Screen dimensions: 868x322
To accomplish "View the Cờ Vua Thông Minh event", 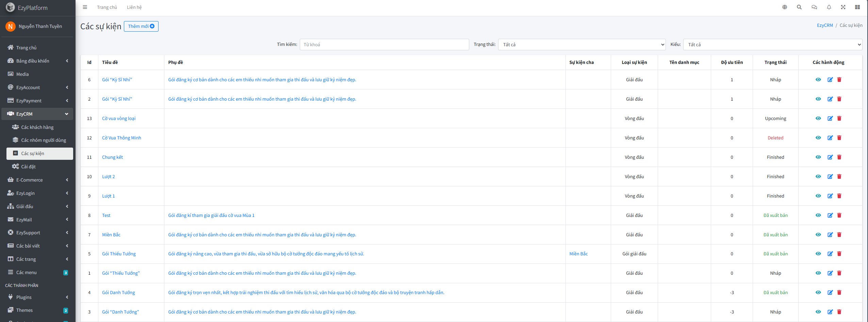I will click(x=818, y=138).
